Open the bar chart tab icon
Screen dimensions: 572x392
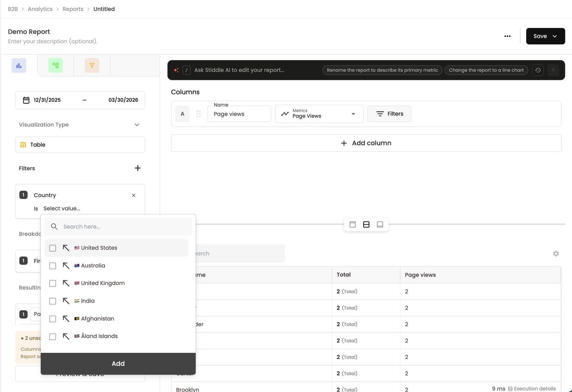(19, 65)
